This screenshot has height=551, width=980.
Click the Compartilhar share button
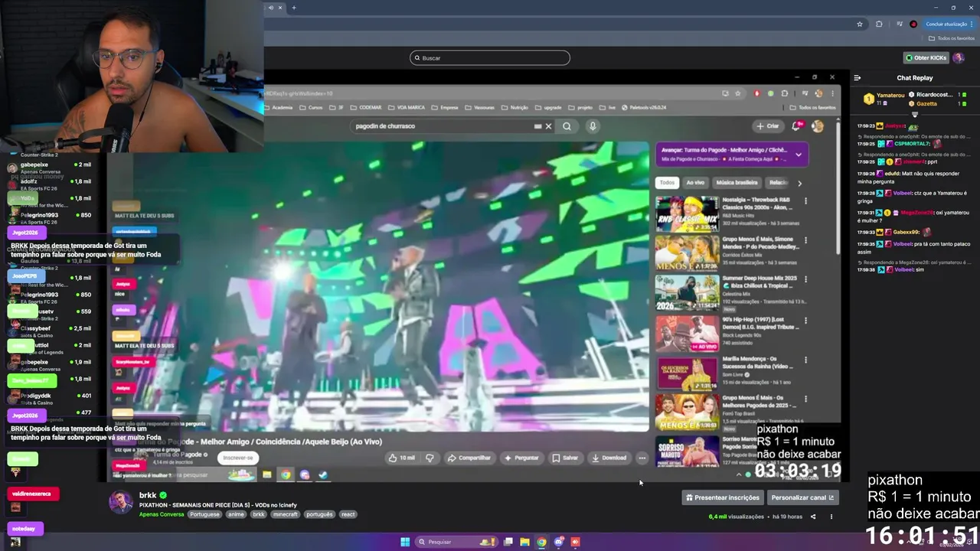(x=469, y=458)
